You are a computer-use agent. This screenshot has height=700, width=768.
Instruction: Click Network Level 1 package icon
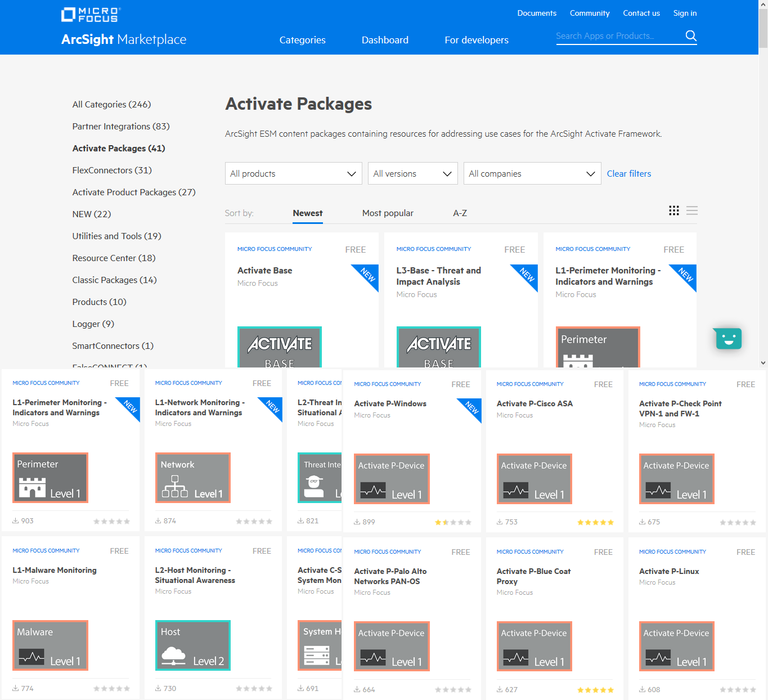[x=193, y=478]
